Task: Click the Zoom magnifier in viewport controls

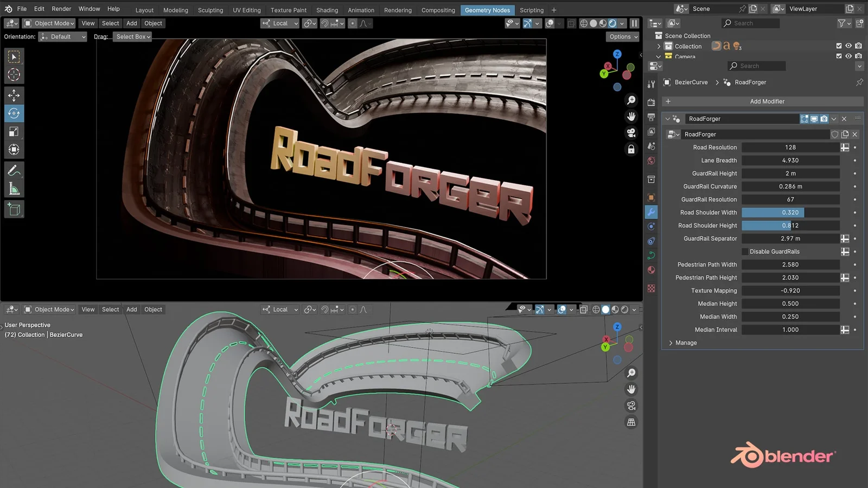Action: (631, 100)
